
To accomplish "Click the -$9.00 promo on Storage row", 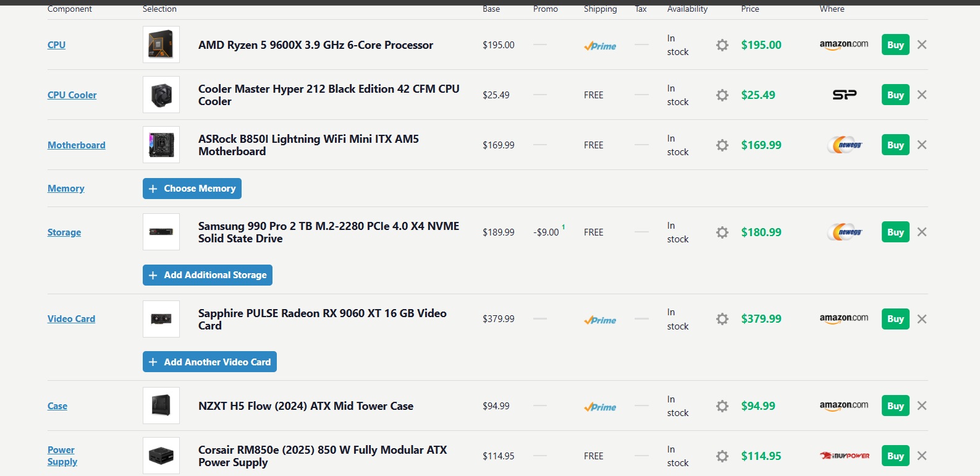I will (546, 232).
